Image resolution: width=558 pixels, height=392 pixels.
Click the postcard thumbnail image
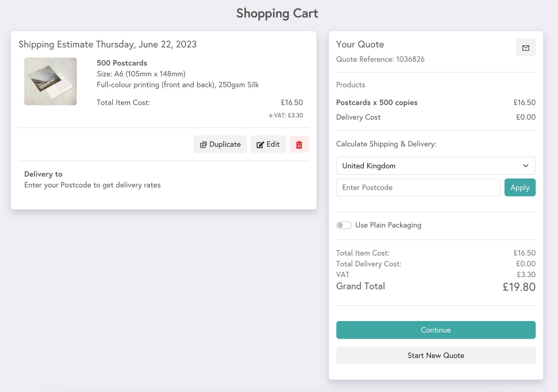pyautogui.click(x=50, y=81)
